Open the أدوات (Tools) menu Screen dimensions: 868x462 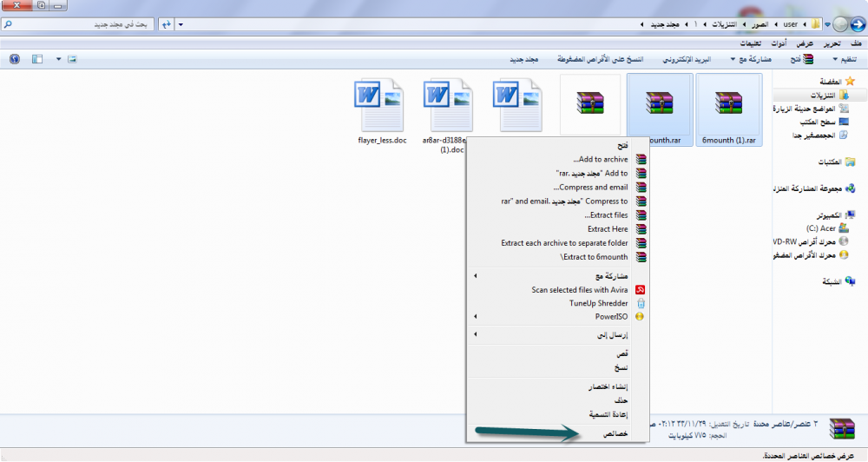[x=779, y=43]
